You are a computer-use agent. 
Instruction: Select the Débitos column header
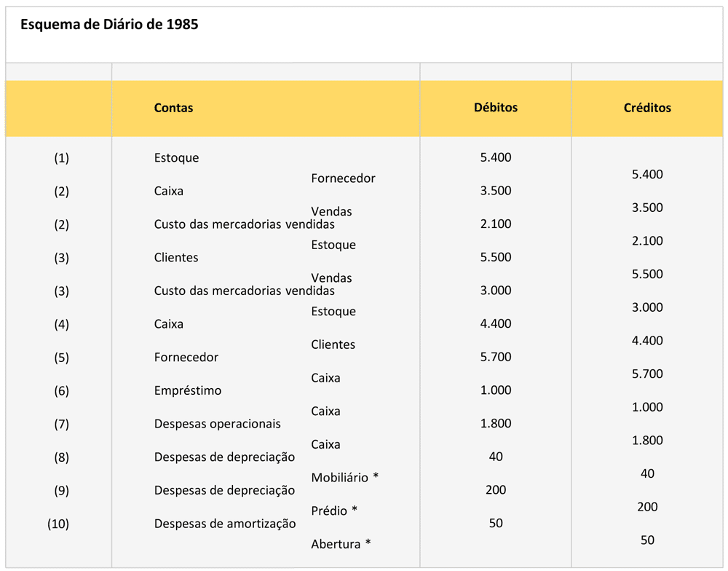(x=495, y=107)
